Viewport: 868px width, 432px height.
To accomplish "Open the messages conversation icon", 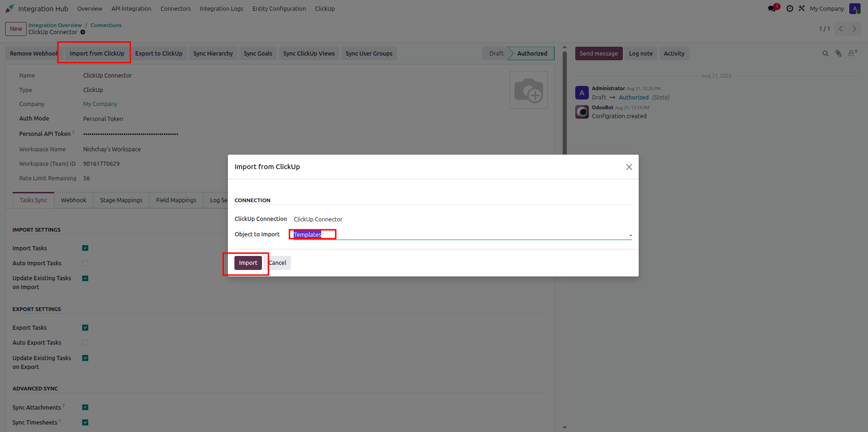I will 772,8.
